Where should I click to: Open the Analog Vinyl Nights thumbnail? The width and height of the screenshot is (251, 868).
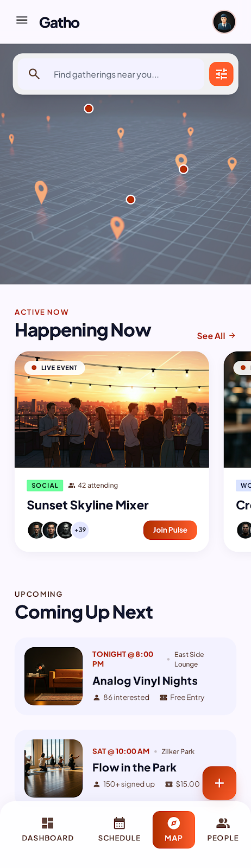pos(53,676)
